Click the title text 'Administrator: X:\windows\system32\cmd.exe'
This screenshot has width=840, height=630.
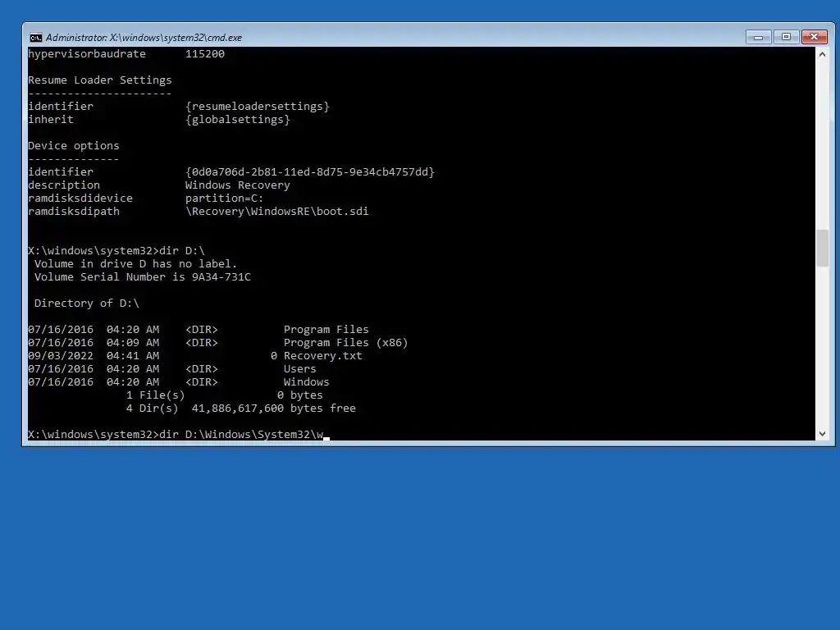coord(144,38)
